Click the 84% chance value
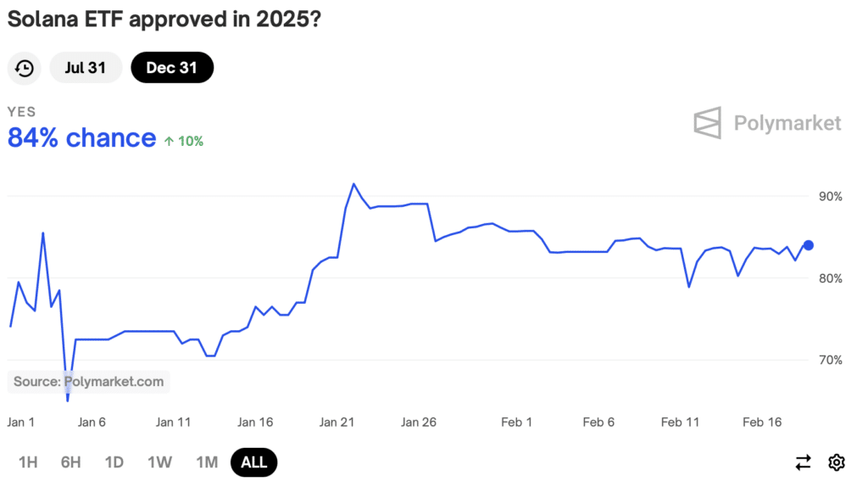 click(82, 138)
